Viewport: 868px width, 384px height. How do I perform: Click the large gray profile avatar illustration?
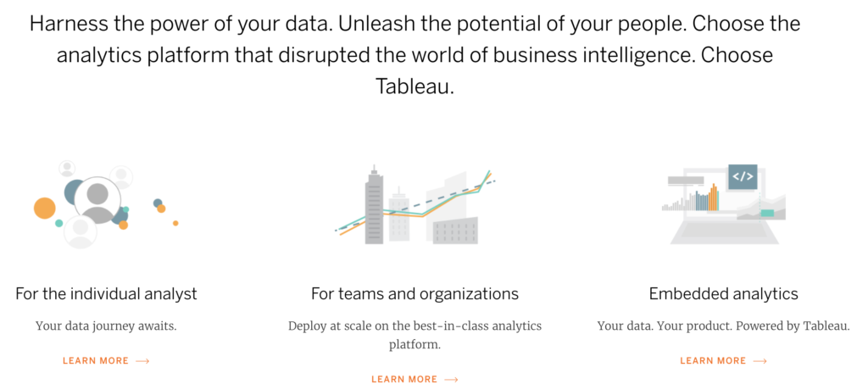[97, 200]
